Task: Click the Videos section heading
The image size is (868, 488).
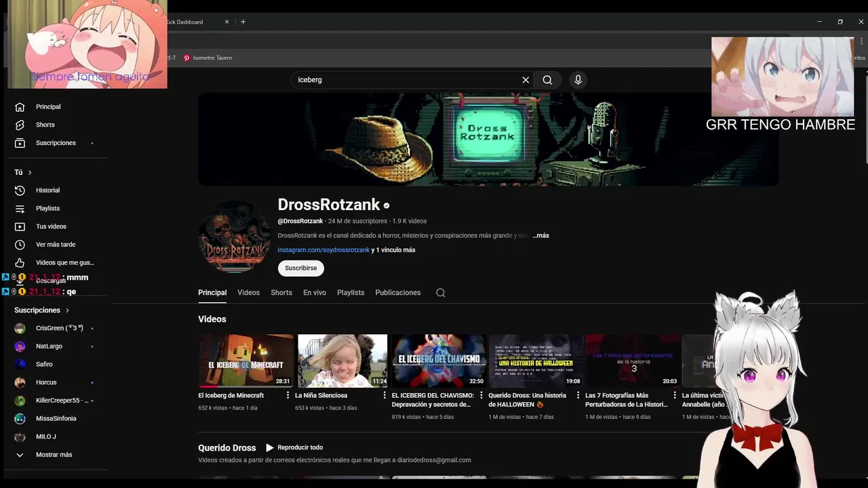Action: [x=212, y=319]
